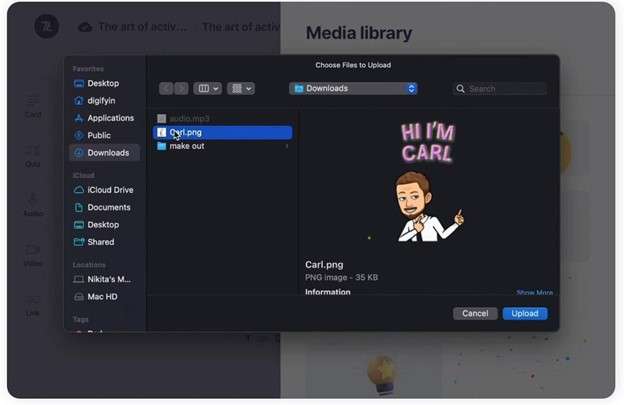The width and height of the screenshot is (624, 405).
Task: Go back with the left arrow button
Action: coord(166,88)
